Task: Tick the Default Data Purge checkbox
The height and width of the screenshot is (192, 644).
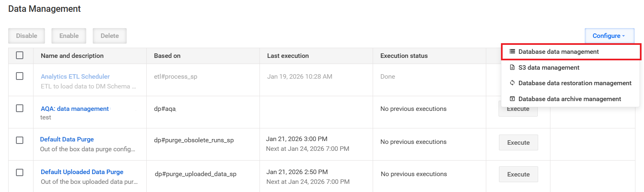Action: point(20,140)
